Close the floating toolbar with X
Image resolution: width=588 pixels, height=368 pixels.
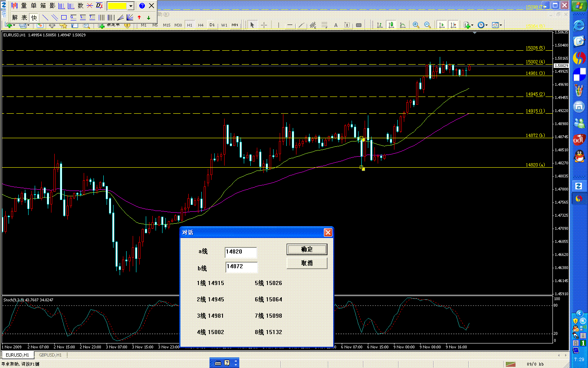click(x=151, y=6)
